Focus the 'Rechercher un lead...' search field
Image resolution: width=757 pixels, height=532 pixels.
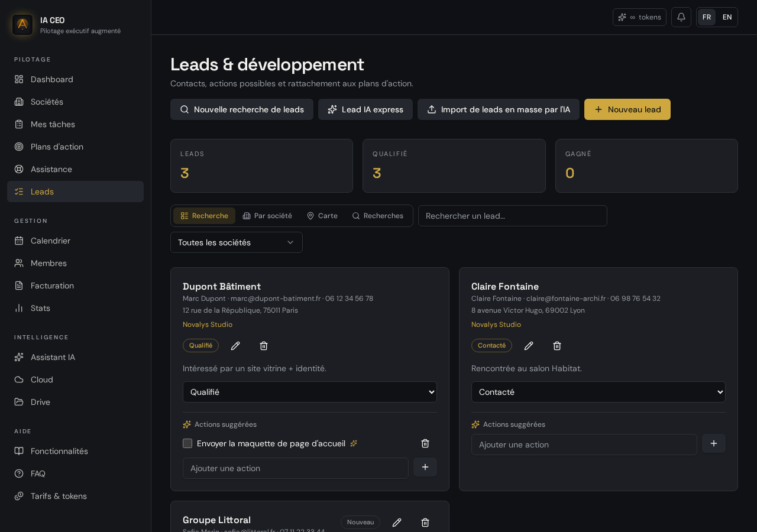click(x=513, y=216)
